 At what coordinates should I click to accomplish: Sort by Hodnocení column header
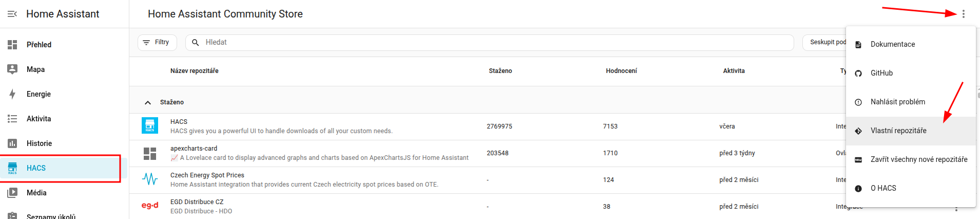(621, 71)
